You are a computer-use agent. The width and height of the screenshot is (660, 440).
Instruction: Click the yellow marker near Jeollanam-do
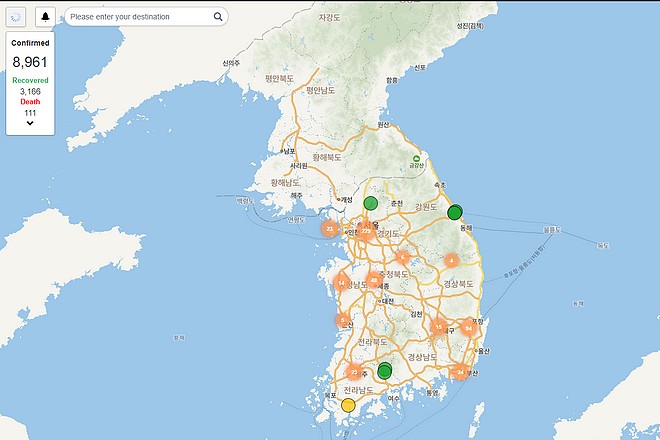[348, 405]
